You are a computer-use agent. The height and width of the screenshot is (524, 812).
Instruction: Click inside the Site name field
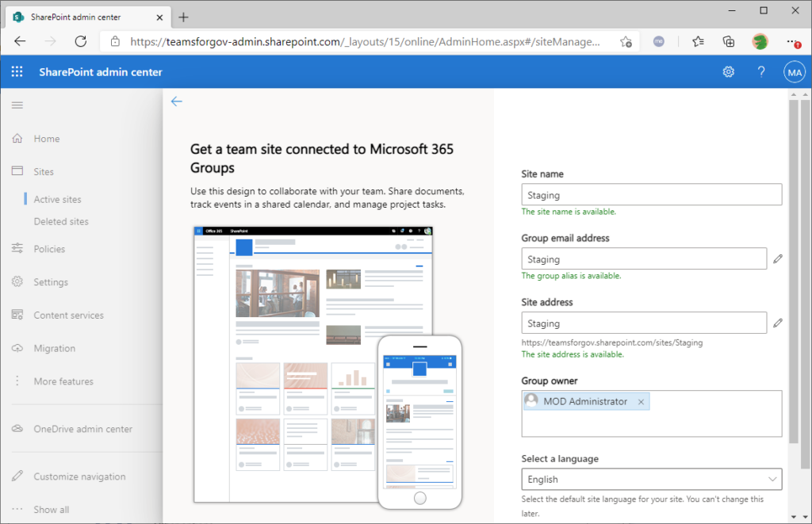650,194
